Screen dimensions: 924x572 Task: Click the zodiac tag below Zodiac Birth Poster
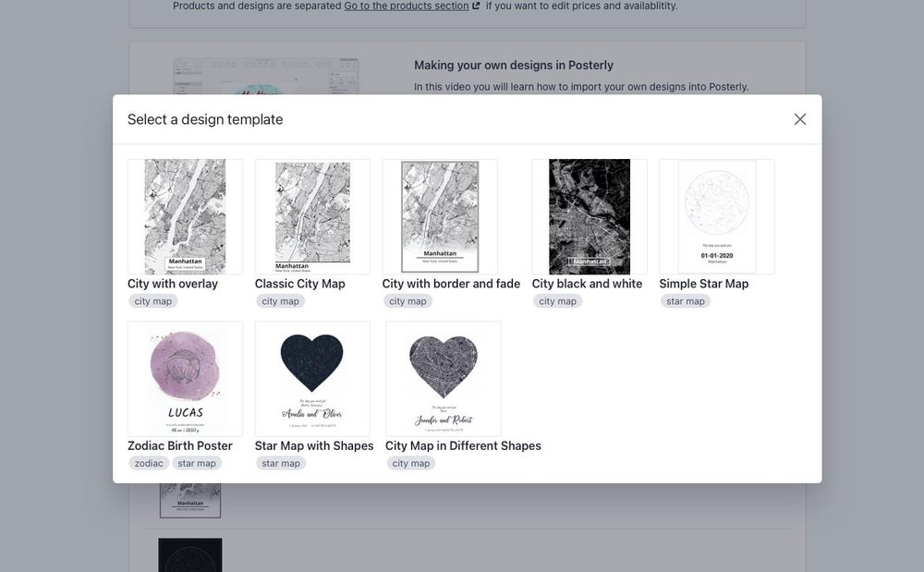click(x=148, y=463)
